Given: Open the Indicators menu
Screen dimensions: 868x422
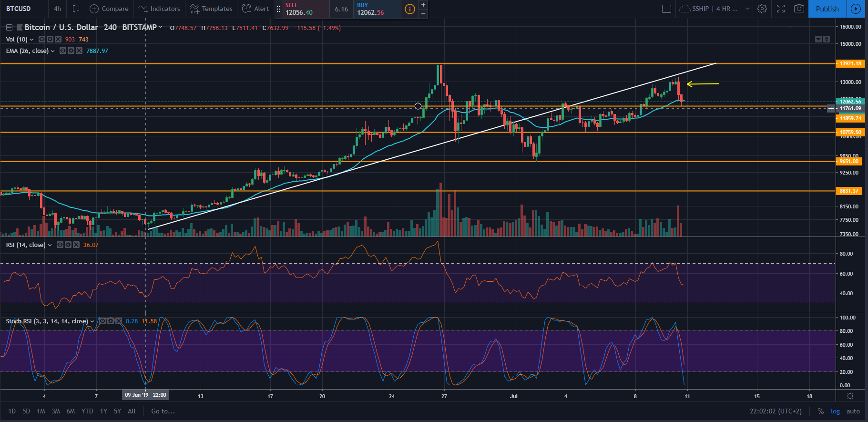Looking at the screenshot, I should 159,9.
